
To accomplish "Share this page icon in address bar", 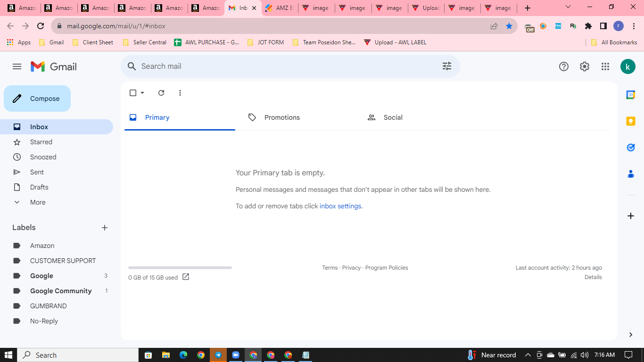I will pos(494,26).
